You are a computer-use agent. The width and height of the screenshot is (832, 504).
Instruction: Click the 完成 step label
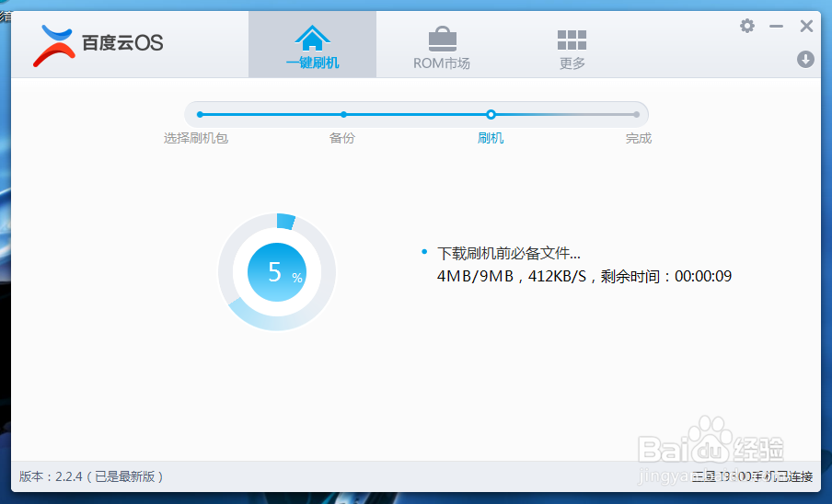(639, 138)
